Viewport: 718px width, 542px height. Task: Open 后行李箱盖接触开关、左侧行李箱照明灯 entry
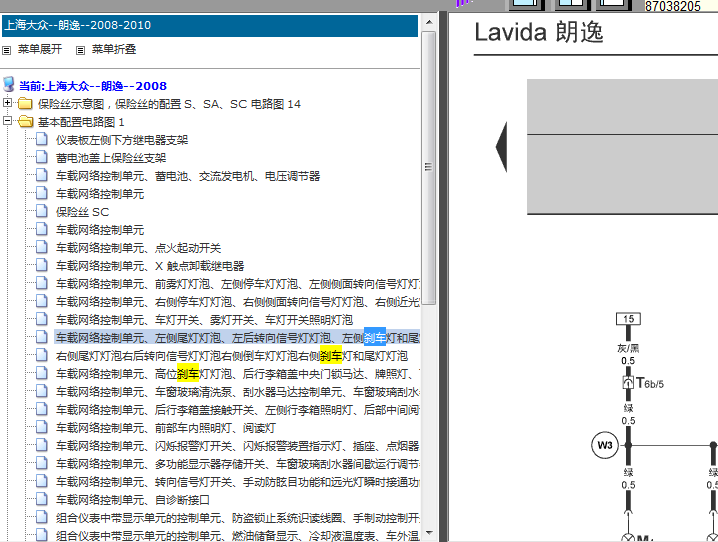(238, 410)
